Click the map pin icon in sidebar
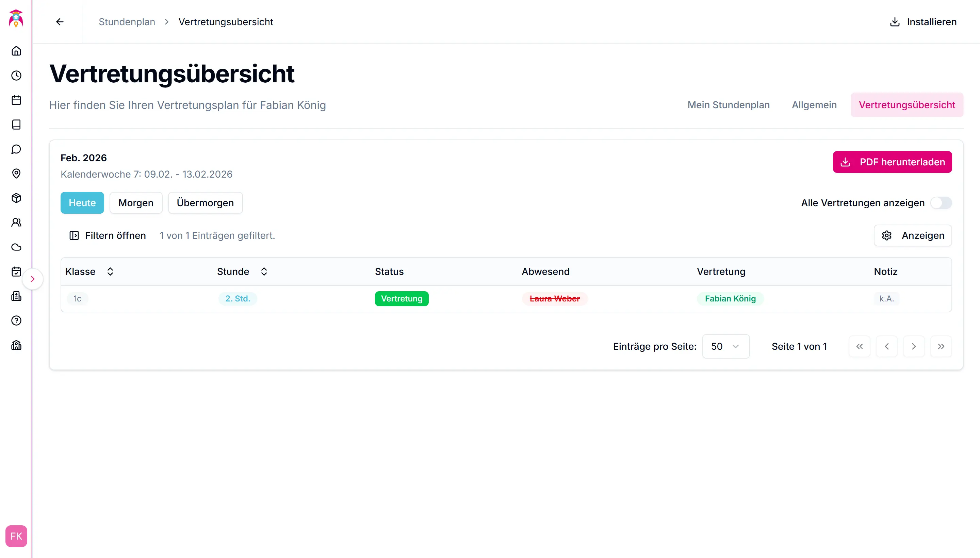 pos(16,174)
